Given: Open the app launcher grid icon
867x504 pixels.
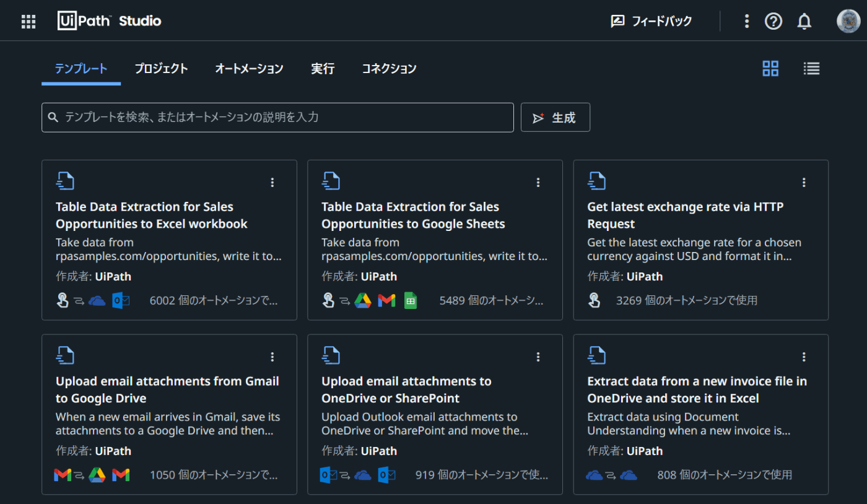Looking at the screenshot, I should tap(28, 21).
